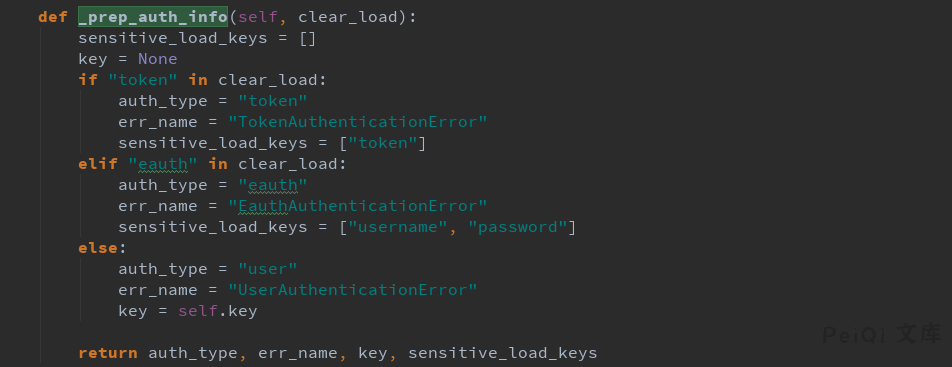Click self.key on the key assignment line
Image resolution: width=952 pixels, height=367 pixels.
coord(218,311)
